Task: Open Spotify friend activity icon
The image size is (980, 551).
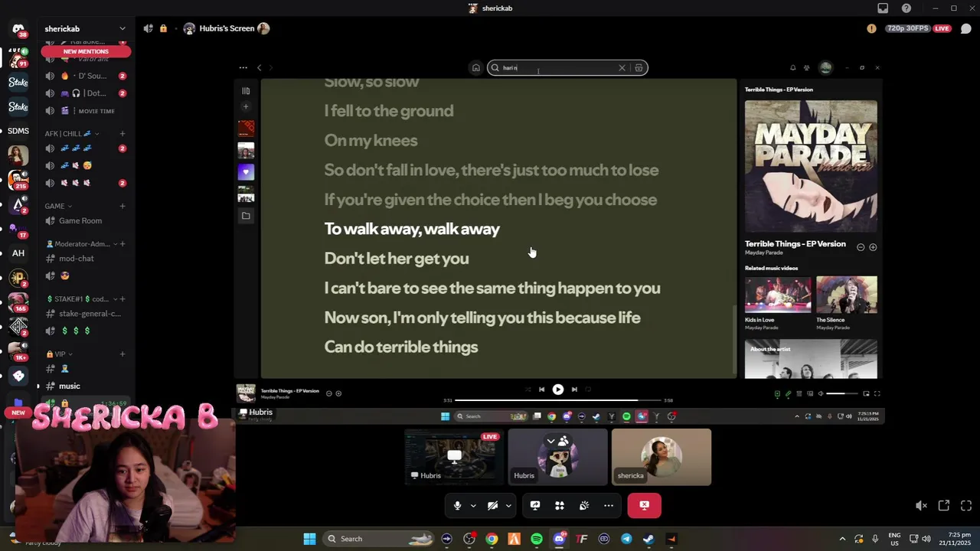Action: tap(806, 67)
